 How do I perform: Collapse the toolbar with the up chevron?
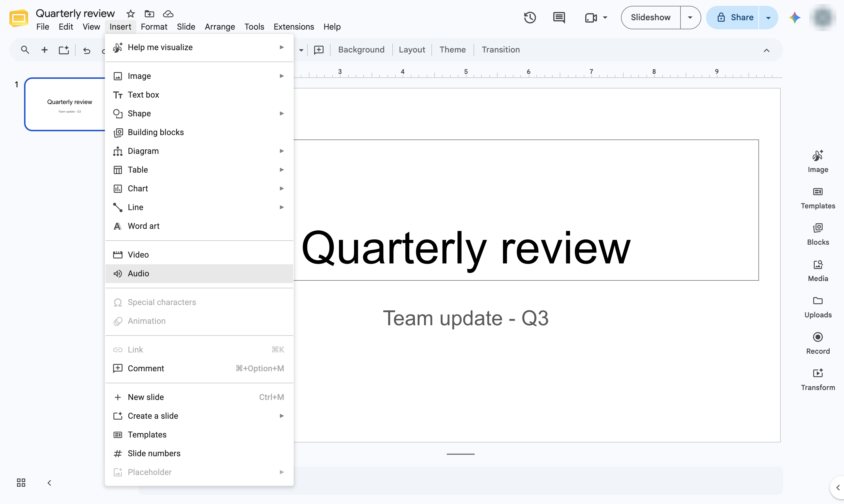pyautogui.click(x=766, y=50)
